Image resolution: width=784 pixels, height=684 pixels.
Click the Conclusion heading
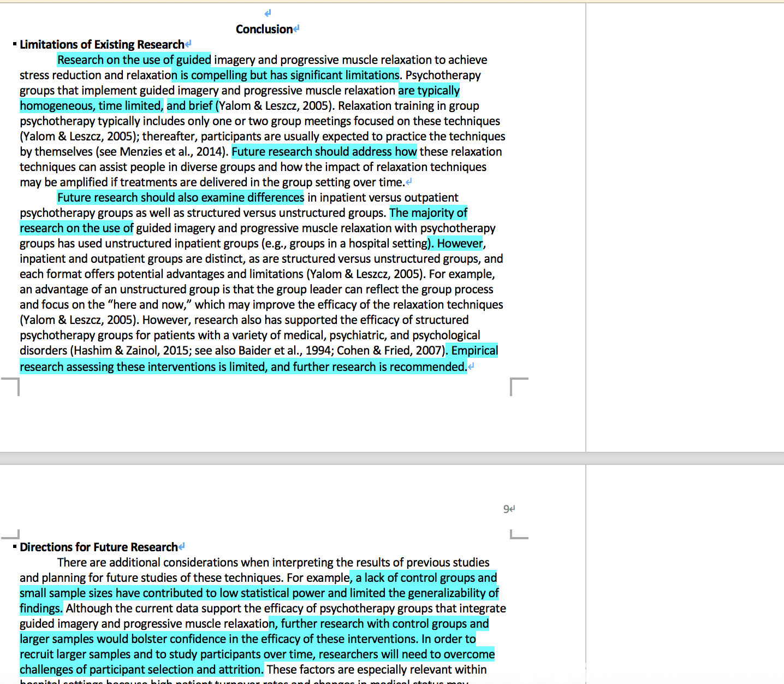(x=264, y=30)
